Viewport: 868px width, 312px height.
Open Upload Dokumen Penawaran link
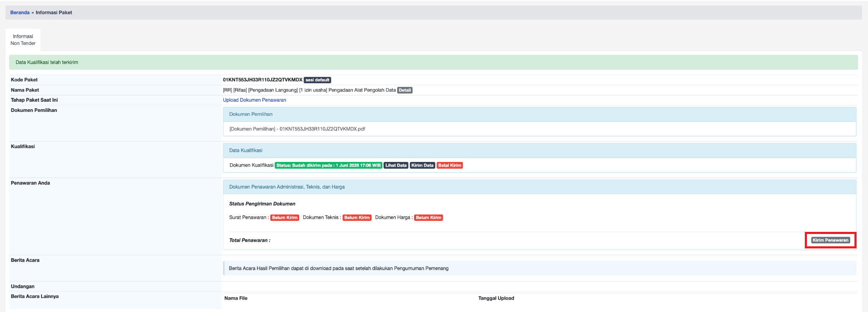pos(254,100)
